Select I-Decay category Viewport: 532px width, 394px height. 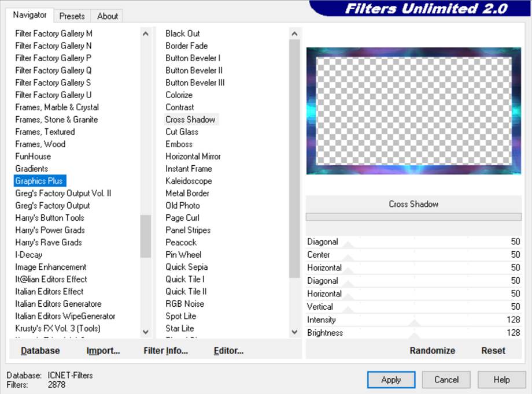(29, 254)
